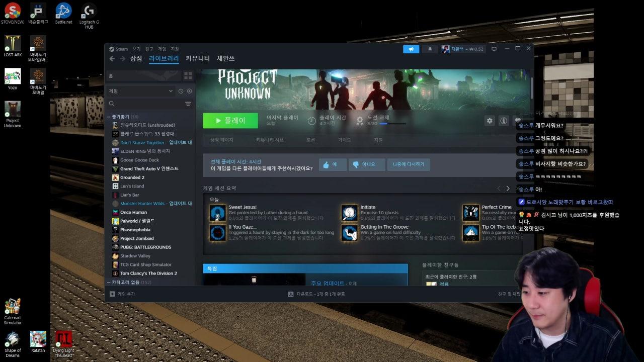Image resolution: width=644 pixels, height=362 pixels.
Task: Recommend the game with the 예 thumbs-up
Action: click(332, 164)
